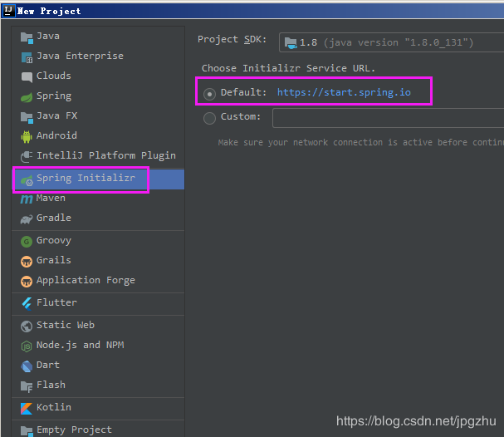Image resolution: width=504 pixels, height=437 pixels.
Task: Select Java Enterprise project type
Action: pyautogui.click(x=98, y=56)
